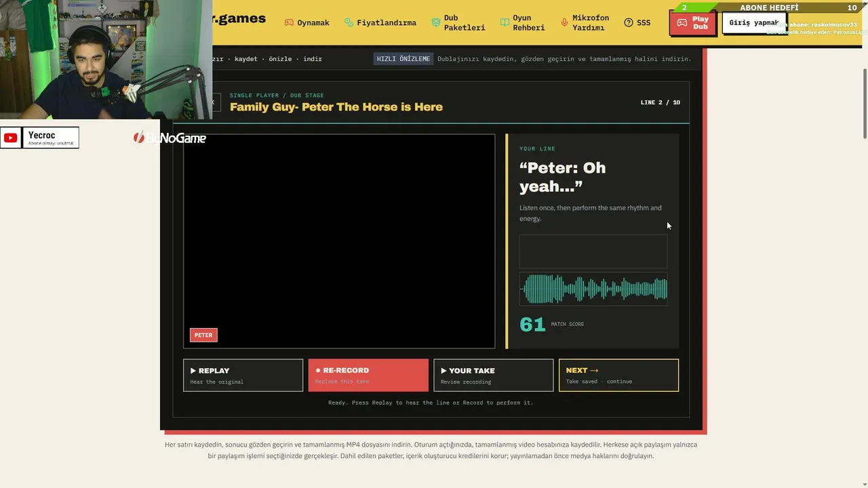Continue with the NEXT button
Screen dimensions: 868x488
tap(618, 375)
